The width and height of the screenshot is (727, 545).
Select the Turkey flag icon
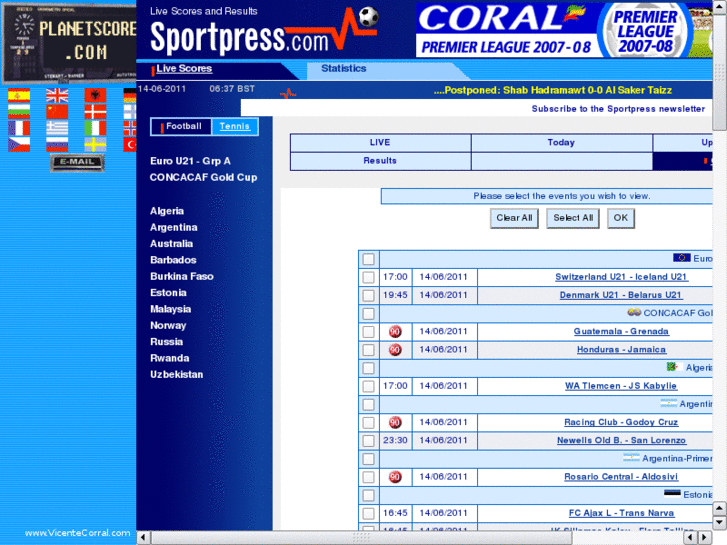tap(129, 144)
